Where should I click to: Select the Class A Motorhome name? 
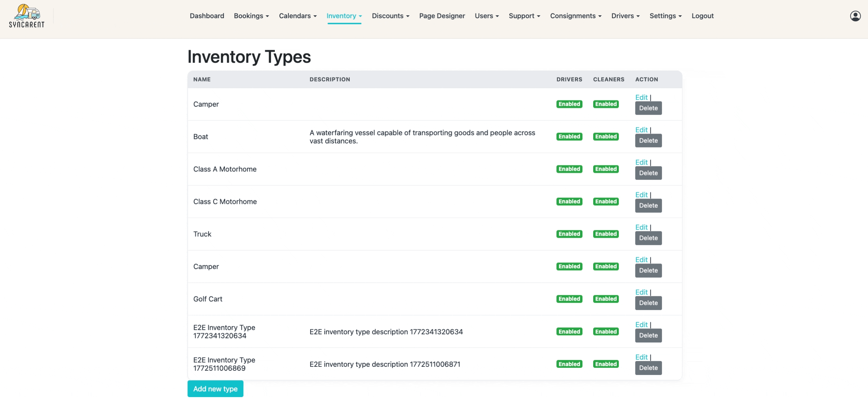tap(225, 169)
